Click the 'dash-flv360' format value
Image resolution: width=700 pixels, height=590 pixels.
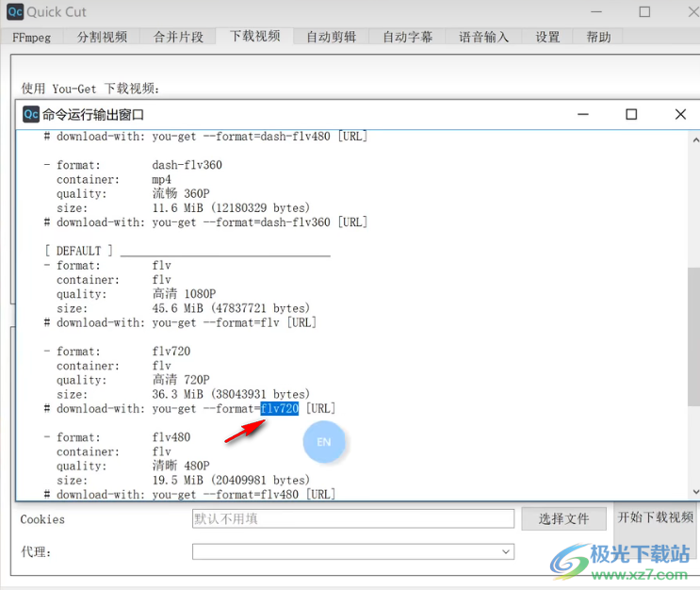tap(187, 165)
